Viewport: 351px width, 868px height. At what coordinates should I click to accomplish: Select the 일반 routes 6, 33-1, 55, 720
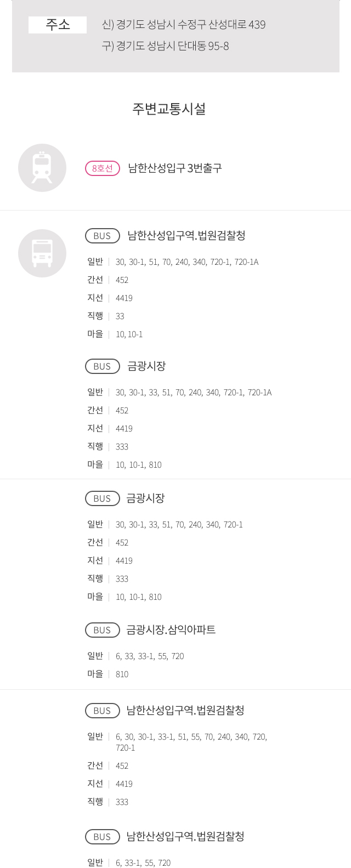143,863
